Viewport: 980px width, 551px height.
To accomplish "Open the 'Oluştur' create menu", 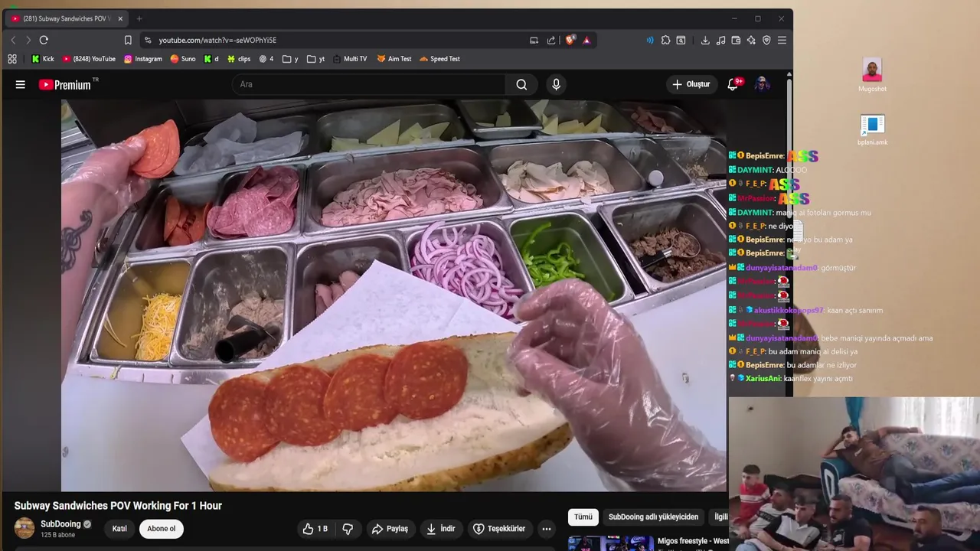I will tap(691, 84).
